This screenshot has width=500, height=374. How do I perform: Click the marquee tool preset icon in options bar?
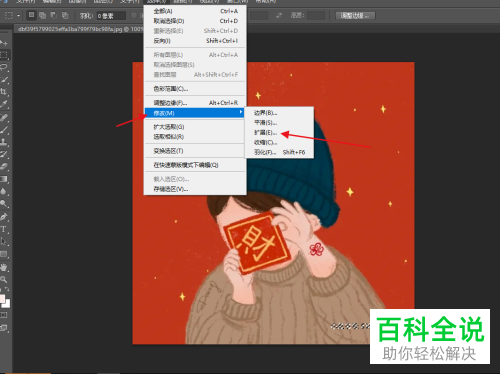click(9, 15)
